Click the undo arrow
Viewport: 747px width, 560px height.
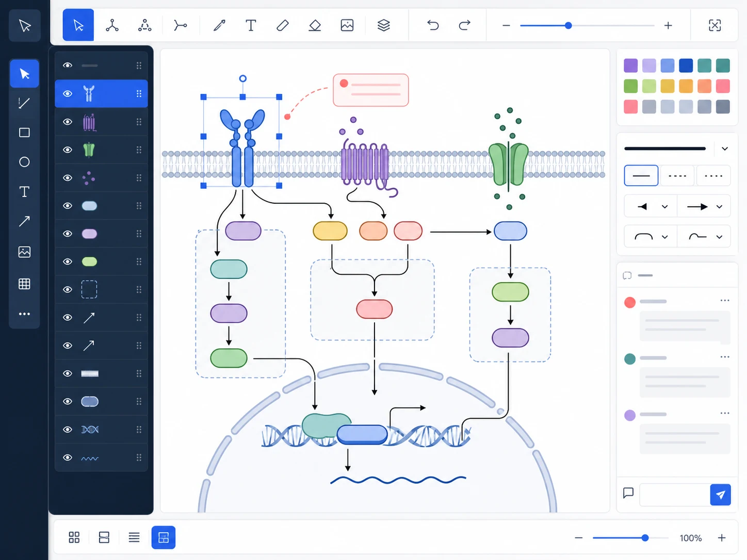[x=433, y=25]
